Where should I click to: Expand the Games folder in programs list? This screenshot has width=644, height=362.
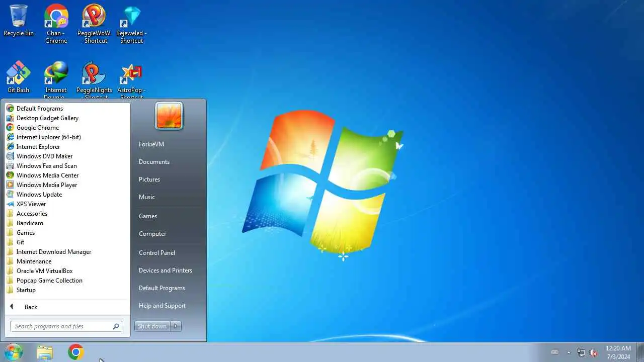click(67, 233)
